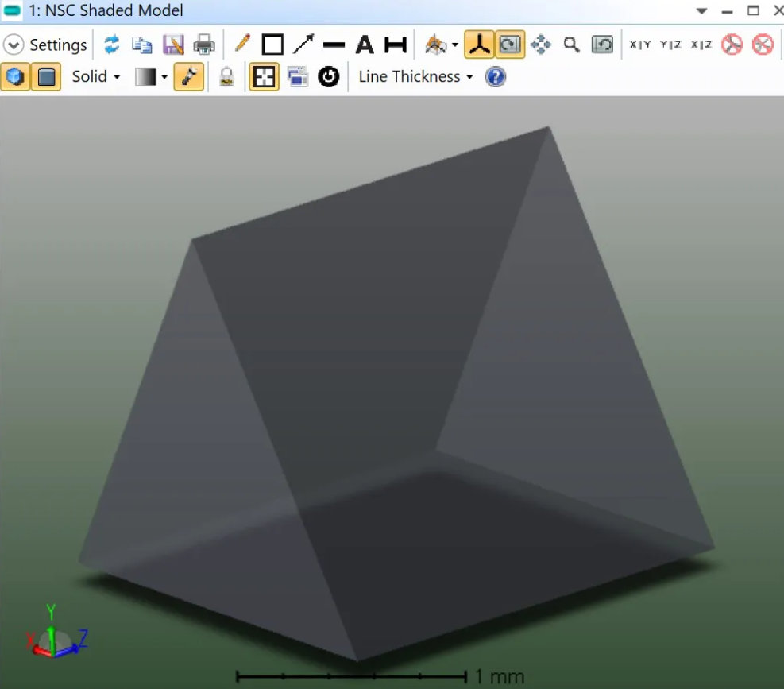Toggle the flashlight lighting button
This screenshot has height=689, width=784.
click(188, 76)
